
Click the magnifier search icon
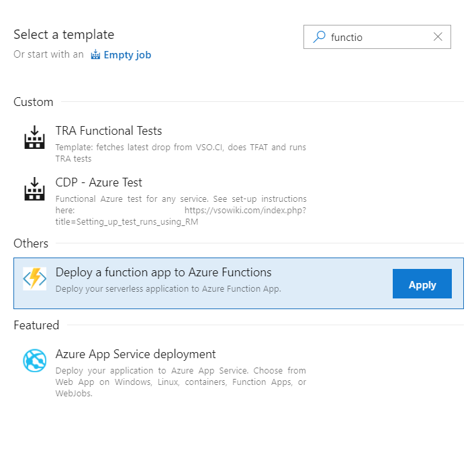[x=320, y=37]
